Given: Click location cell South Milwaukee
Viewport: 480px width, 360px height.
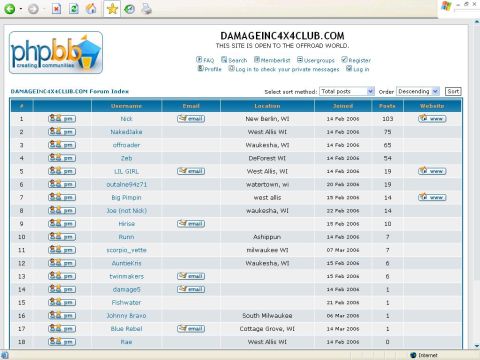Looking at the screenshot, I should tap(267, 315).
